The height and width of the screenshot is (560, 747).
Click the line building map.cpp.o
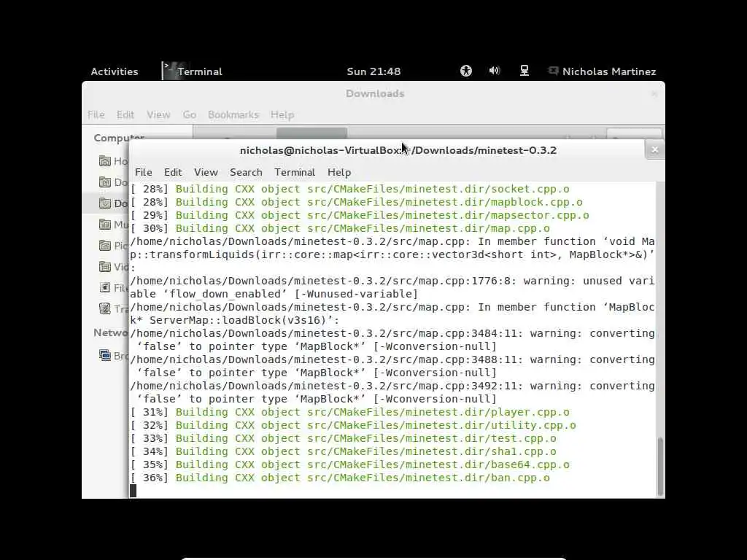coord(340,228)
